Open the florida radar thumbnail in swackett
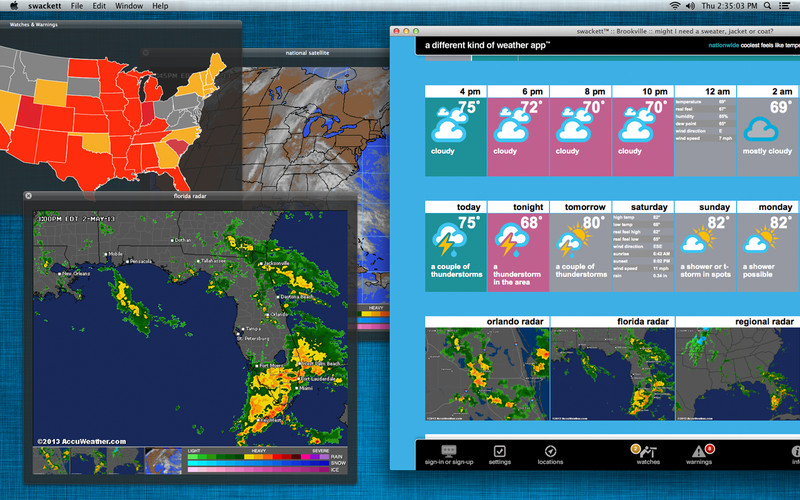800x500 pixels. coord(612,374)
